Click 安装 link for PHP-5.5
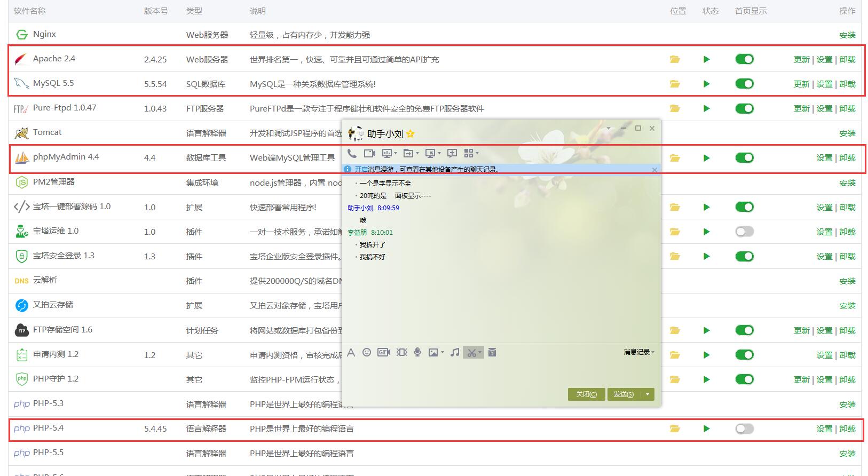Viewport: 868px width, 476px height. 847,454
